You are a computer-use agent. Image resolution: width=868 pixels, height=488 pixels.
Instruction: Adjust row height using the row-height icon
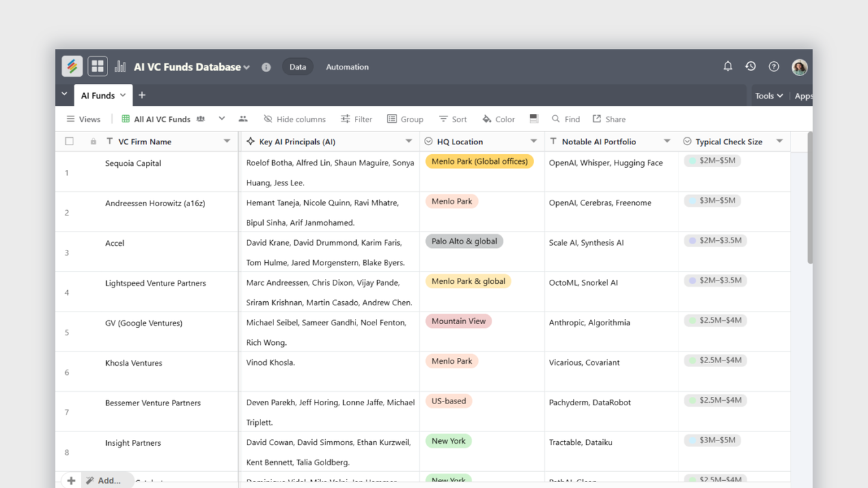(534, 118)
